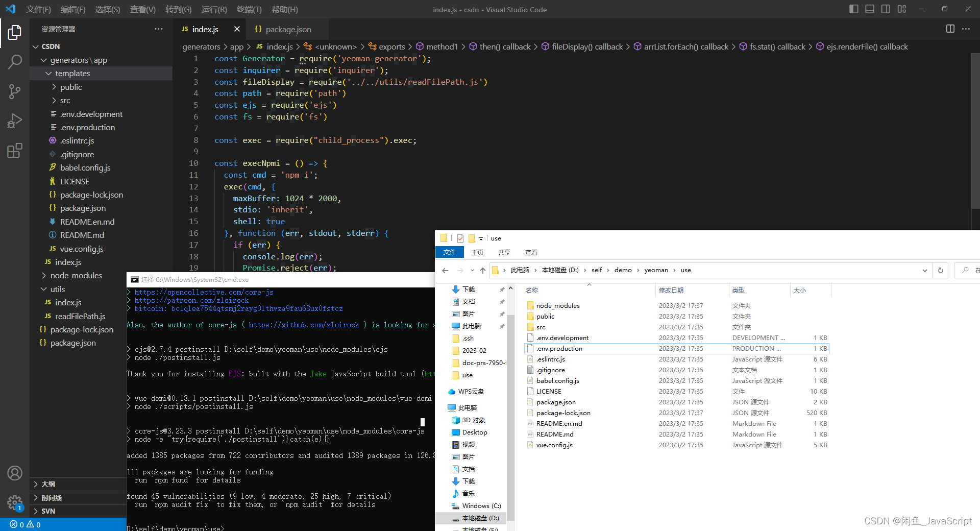Click the patreon.com/zloirock link in cmd
Viewport: 980px width, 531px height.
(x=192, y=301)
